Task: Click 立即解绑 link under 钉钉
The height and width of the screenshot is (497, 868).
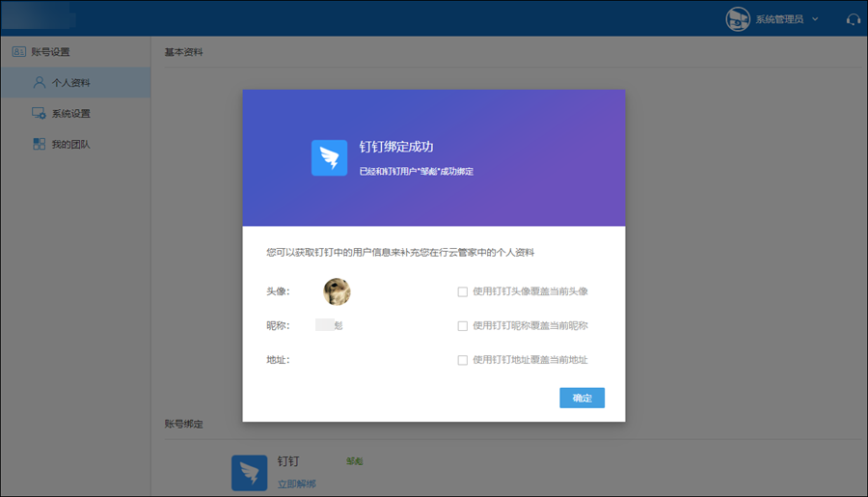Action: click(x=296, y=483)
